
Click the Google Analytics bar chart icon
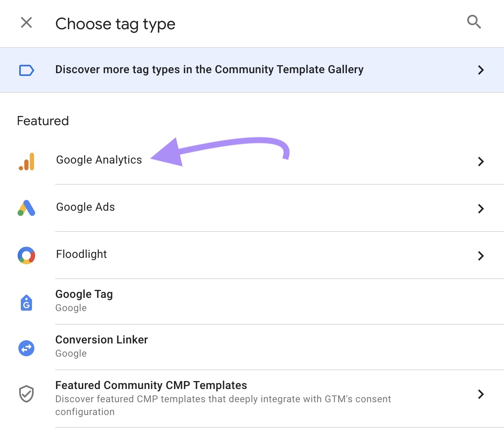click(26, 162)
